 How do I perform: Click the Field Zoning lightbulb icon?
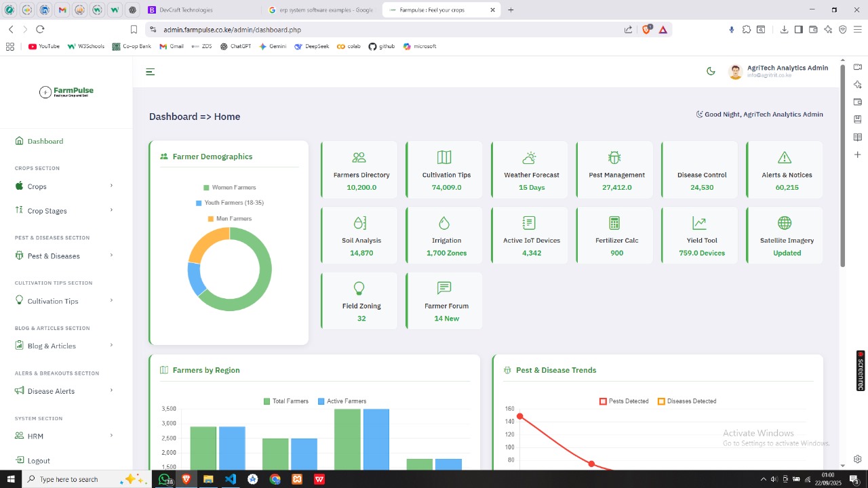[x=359, y=289]
